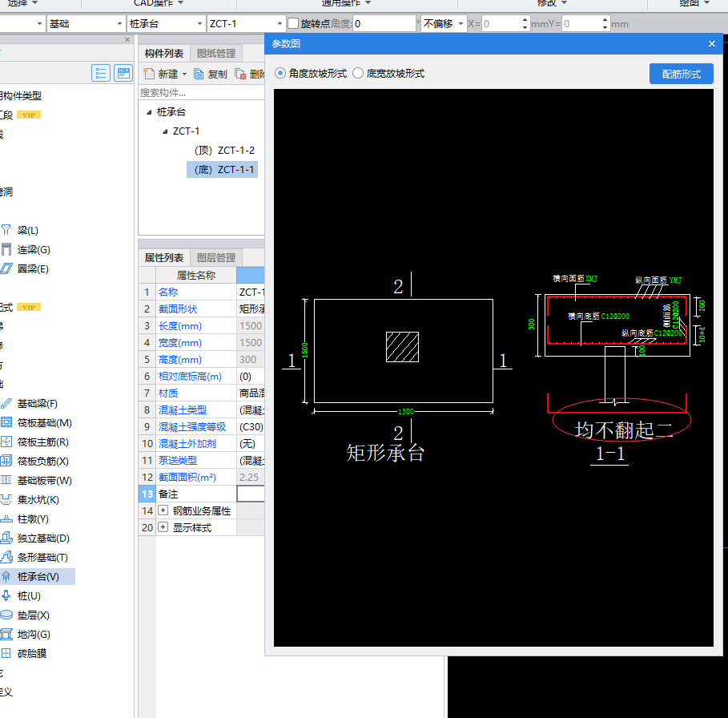Screen dimensions: 728x718
Task: Select the 连梁(G) coupling beam icon
Action: (x=6, y=249)
